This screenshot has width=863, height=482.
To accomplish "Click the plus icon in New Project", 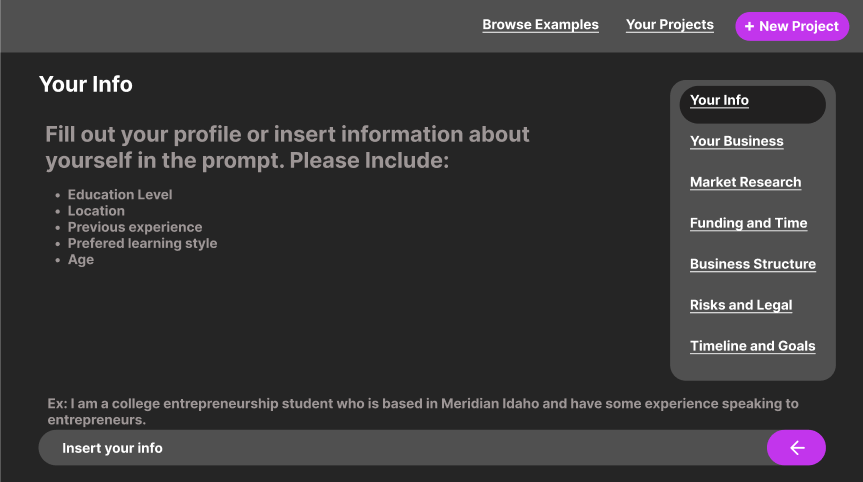I will [x=749, y=27].
